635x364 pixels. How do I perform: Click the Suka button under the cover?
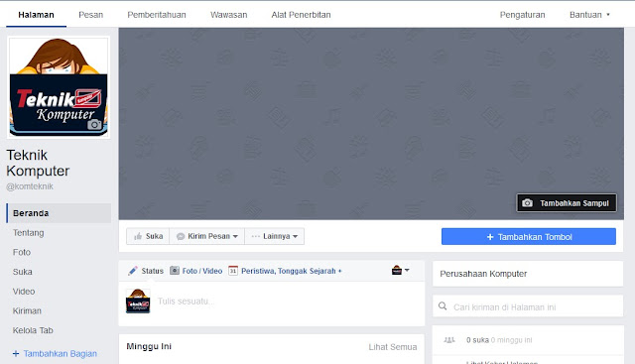[x=148, y=236]
